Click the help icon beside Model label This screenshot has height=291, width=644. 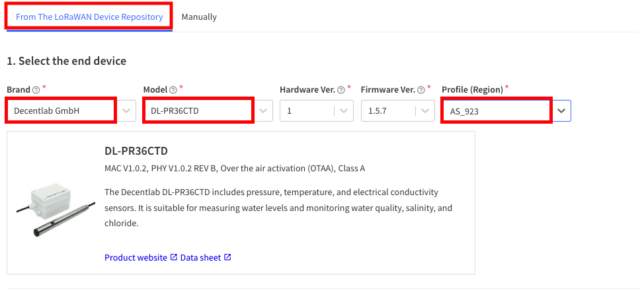point(173,89)
